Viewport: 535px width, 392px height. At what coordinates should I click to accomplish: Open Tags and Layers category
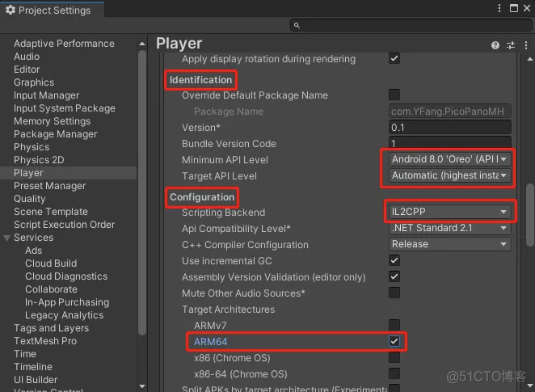pos(51,328)
